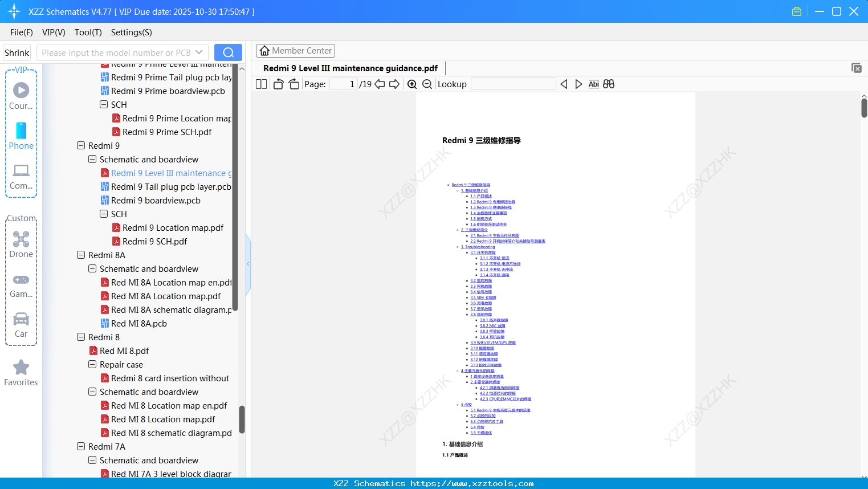Screen dimensions: 868x489
Task: Click the www.xzztools.com status bar text
Action: [472, 483]
